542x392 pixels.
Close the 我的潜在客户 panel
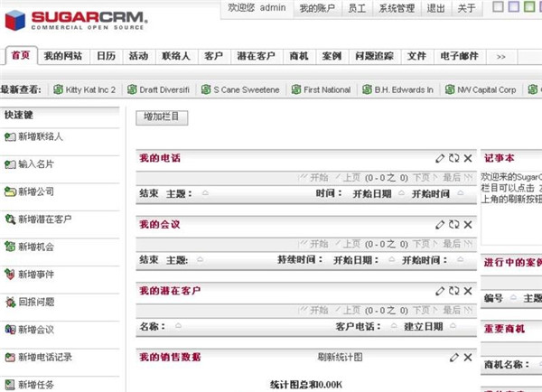pos(468,291)
